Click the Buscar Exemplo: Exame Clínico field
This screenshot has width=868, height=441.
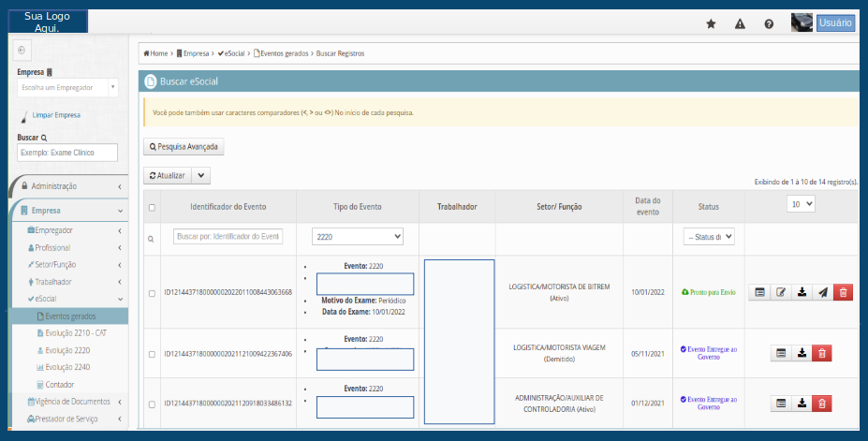67,153
